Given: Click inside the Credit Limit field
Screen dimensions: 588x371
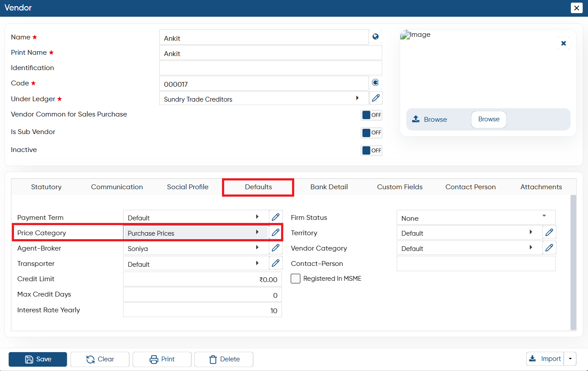Looking at the screenshot, I should [202, 279].
